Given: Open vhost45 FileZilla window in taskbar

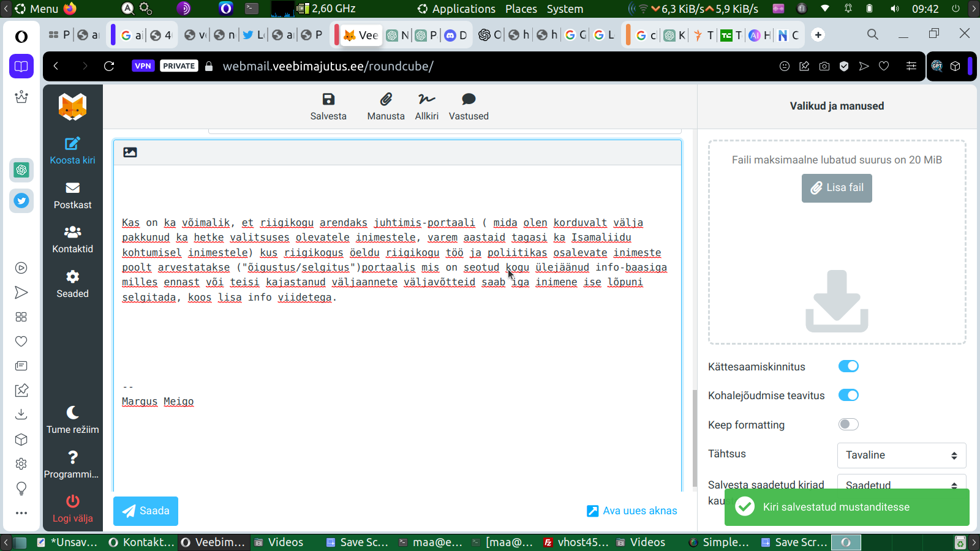Looking at the screenshot, I should [577, 542].
